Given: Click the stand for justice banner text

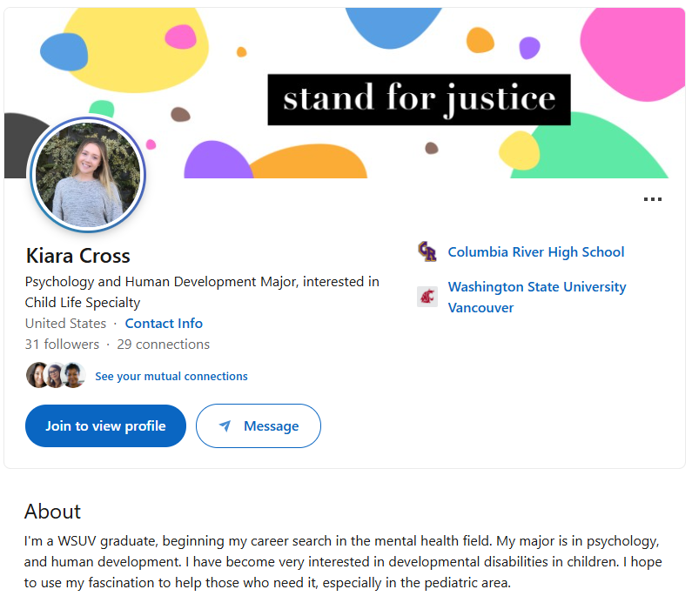Looking at the screenshot, I should pyautogui.click(x=419, y=99).
